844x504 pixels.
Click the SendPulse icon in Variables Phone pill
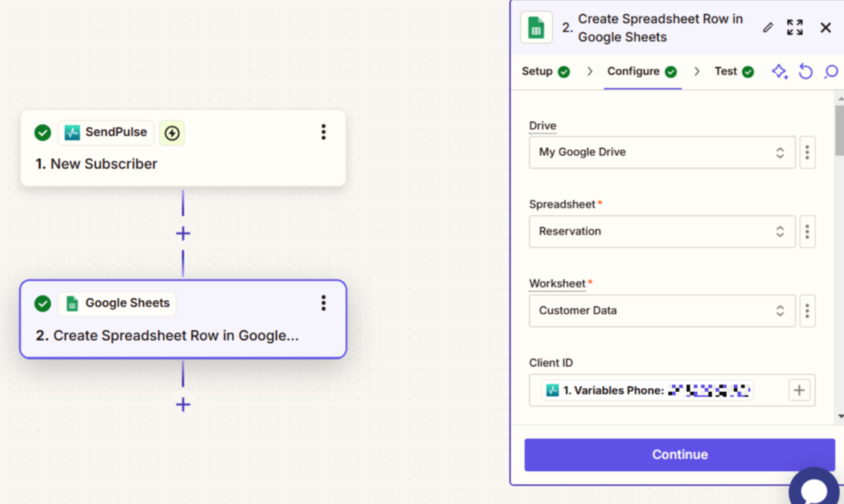(552, 390)
